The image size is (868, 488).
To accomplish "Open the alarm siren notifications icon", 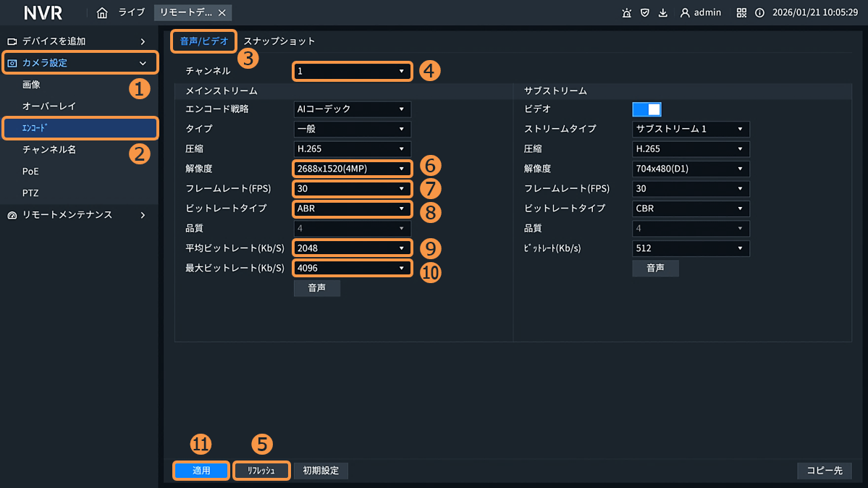I will pyautogui.click(x=627, y=13).
